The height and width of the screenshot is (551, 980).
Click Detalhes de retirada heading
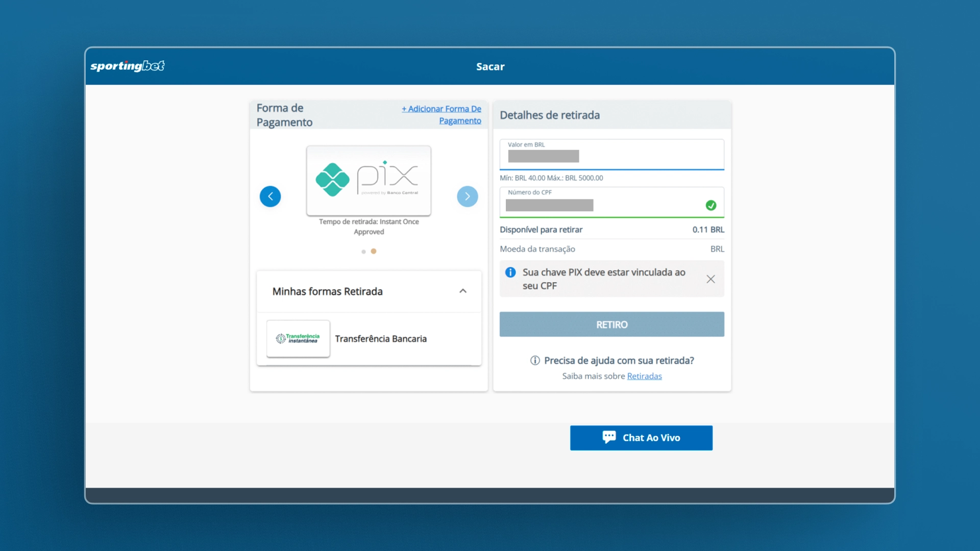pyautogui.click(x=550, y=115)
